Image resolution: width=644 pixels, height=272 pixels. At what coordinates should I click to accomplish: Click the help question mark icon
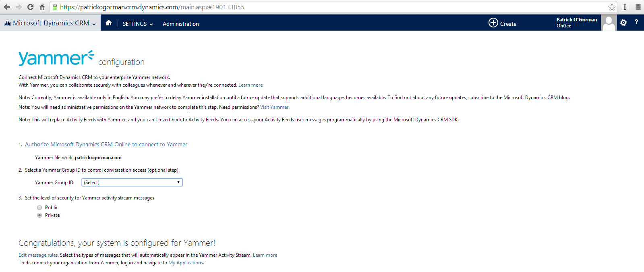point(636,22)
